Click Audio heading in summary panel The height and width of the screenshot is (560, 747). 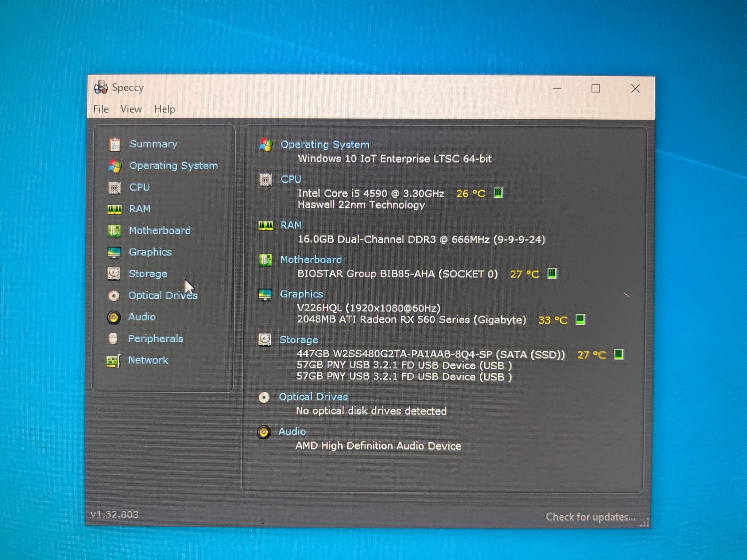(x=292, y=431)
